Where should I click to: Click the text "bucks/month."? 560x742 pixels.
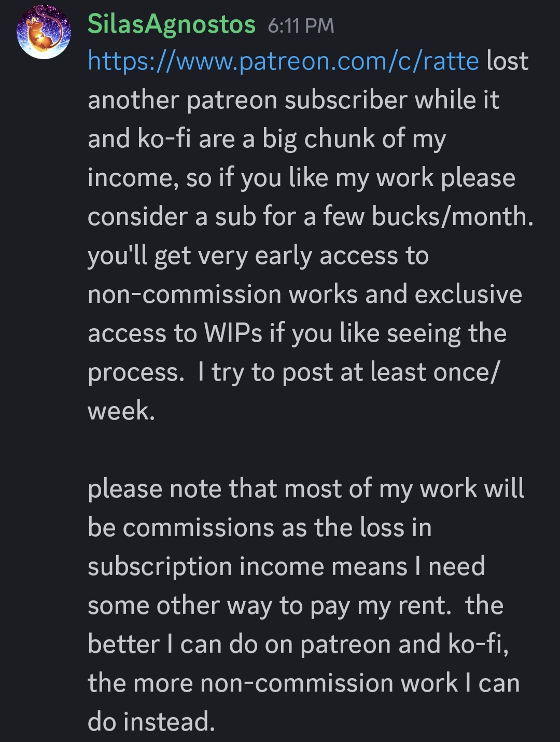453,216
